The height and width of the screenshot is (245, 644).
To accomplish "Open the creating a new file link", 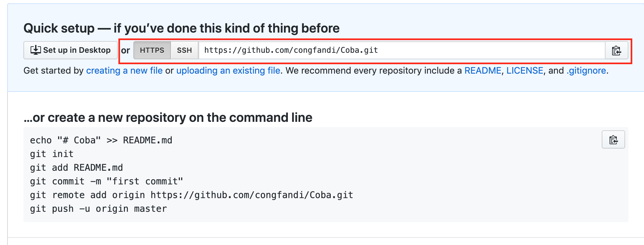I will click(x=124, y=71).
